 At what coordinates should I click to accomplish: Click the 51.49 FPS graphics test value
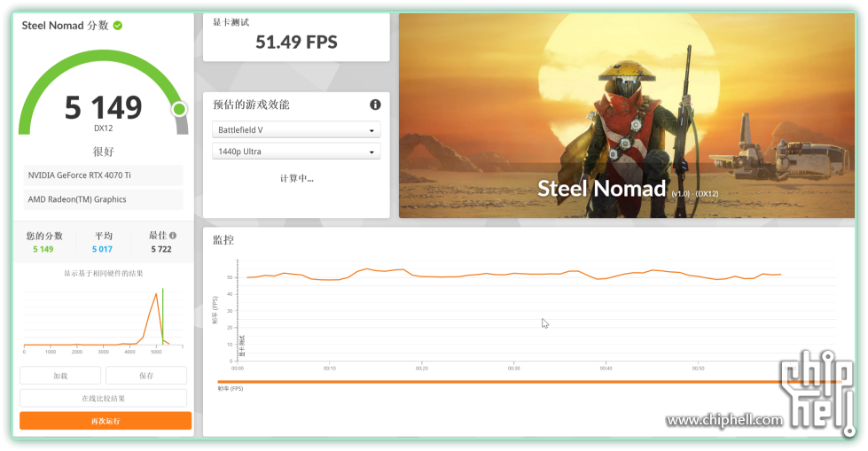[x=296, y=42]
